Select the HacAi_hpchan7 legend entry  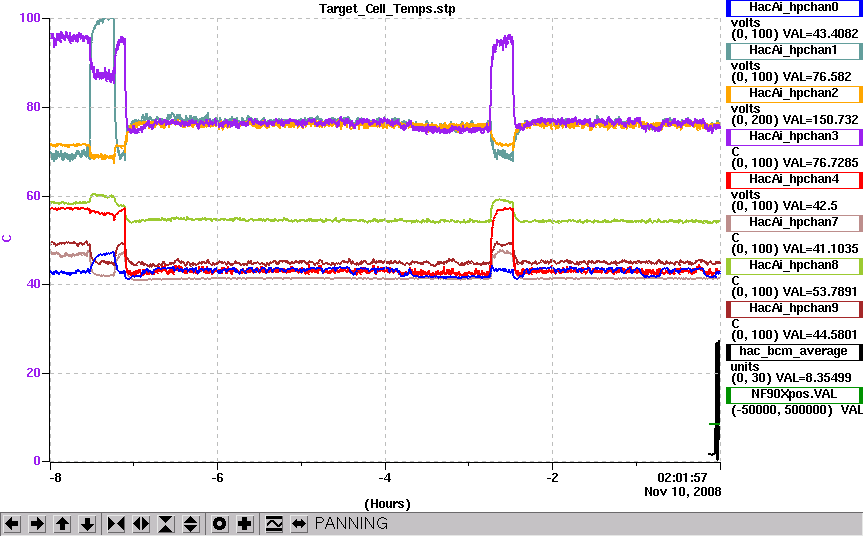[x=794, y=222]
